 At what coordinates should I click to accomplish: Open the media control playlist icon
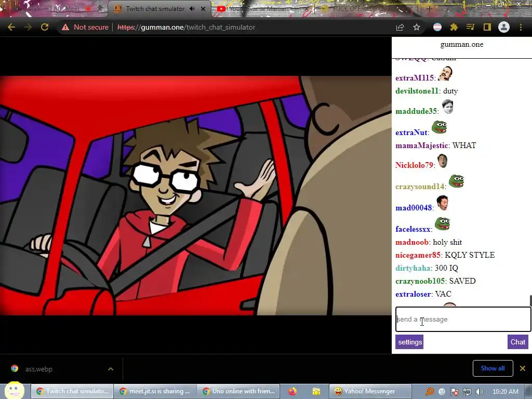[470, 27]
